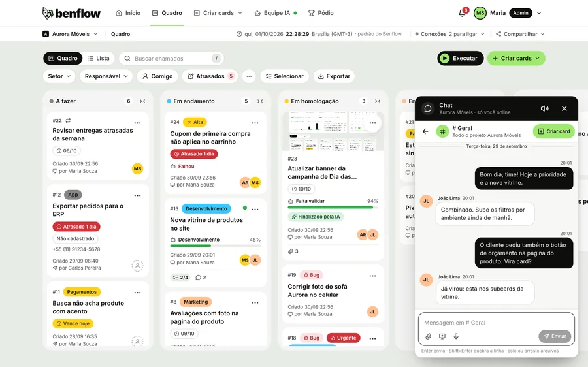The height and width of the screenshot is (367, 588).
Task: Open card #12 three-dot menu
Action: pos(138,195)
